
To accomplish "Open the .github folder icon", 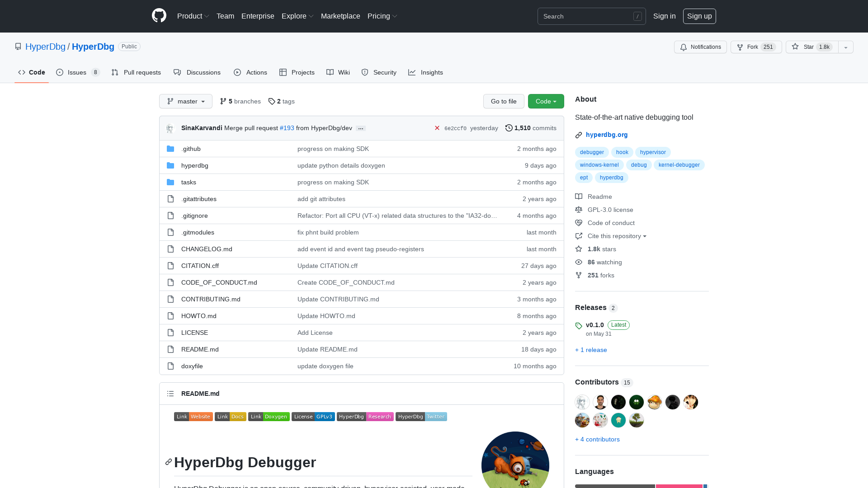I will click(x=170, y=149).
